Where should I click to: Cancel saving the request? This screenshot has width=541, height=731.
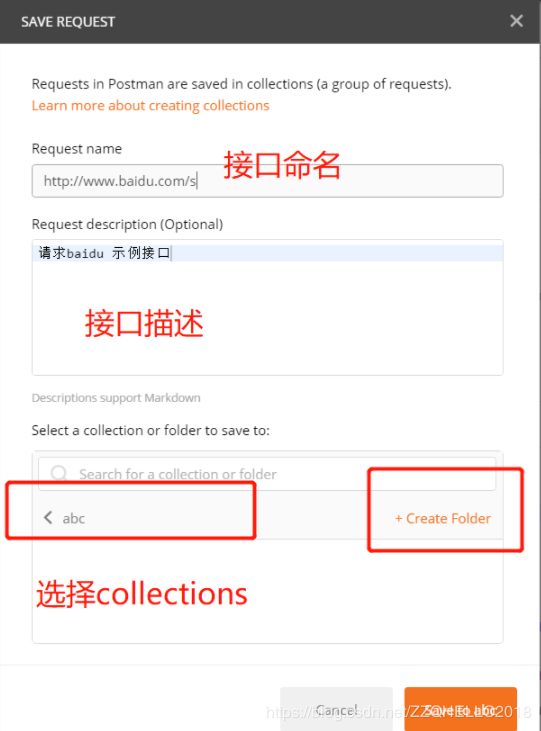pyautogui.click(x=336, y=710)
